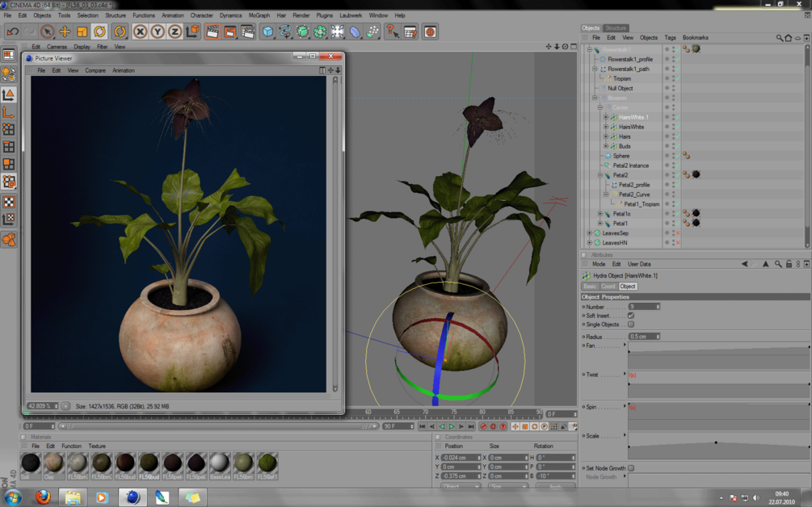812x507 pixels.
Task: Toggle world/object coordinate system icon
Action: click(192, 32)
